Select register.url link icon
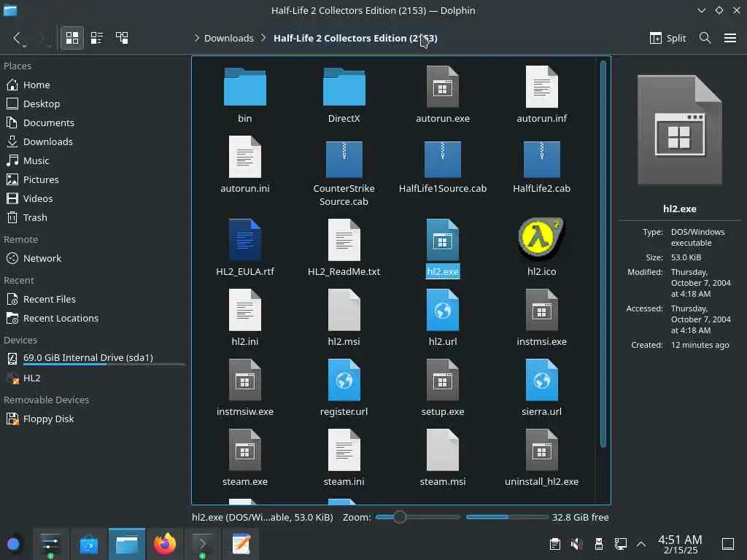 point(344,380)
